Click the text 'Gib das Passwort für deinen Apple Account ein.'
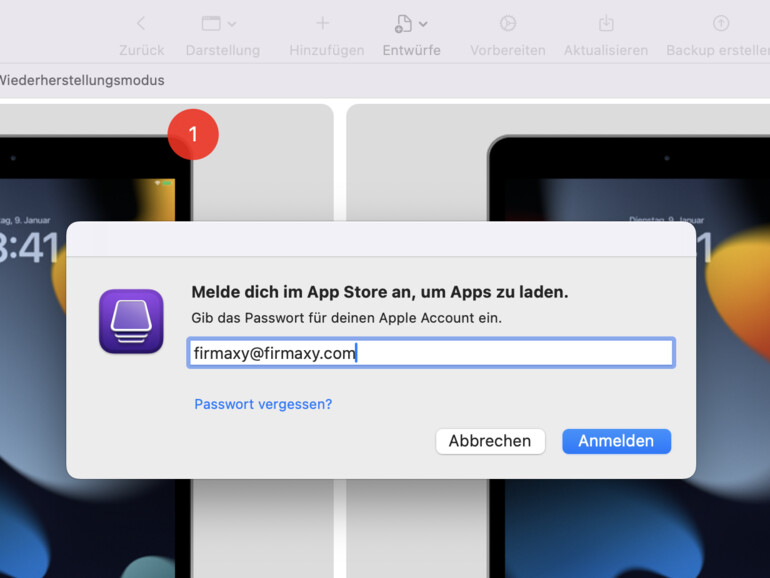This screenshot has height=578, width=770. coord(347,318)
